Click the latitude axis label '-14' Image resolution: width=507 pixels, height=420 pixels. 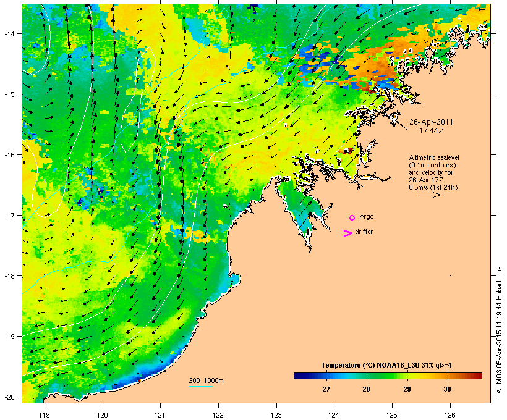(9, 34)
